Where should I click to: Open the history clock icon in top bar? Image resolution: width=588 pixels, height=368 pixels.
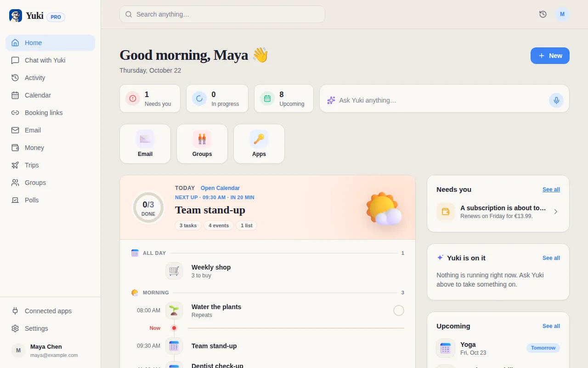[543, 14]
